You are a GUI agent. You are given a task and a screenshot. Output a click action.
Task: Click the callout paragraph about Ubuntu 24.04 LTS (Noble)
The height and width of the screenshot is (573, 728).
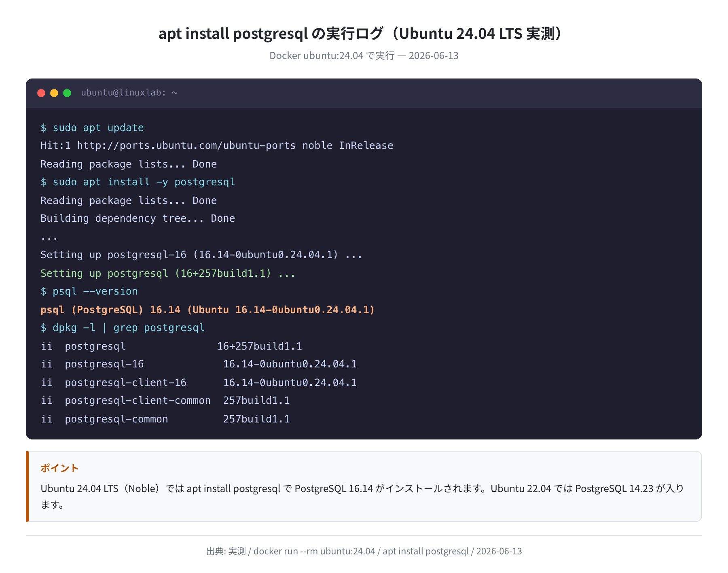(x=362, y=497)
